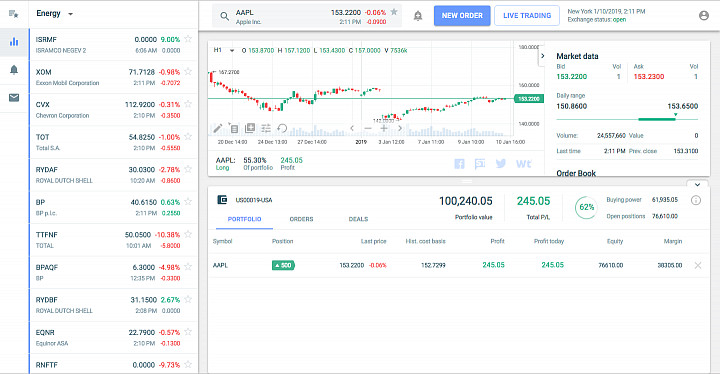The width and height of the screenshot is (720, 374).
Task: Open the H1 timeframe dropdown
Action: click(224, 50)
